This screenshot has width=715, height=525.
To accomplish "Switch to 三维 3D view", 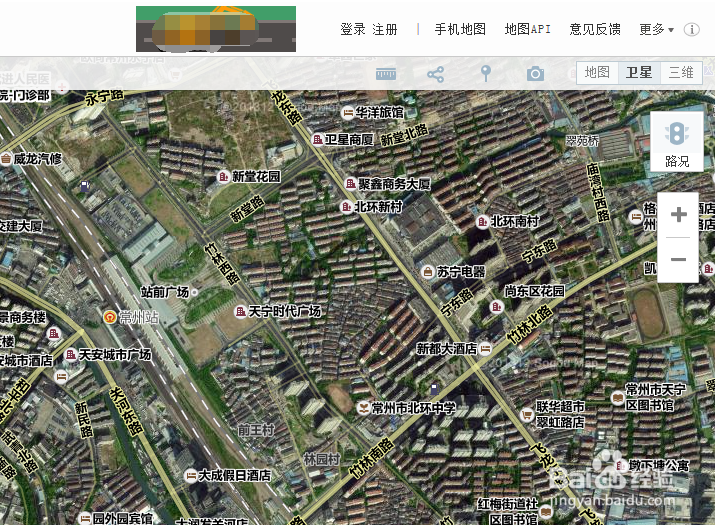I will pyautogui.click(x=681, y=73).
